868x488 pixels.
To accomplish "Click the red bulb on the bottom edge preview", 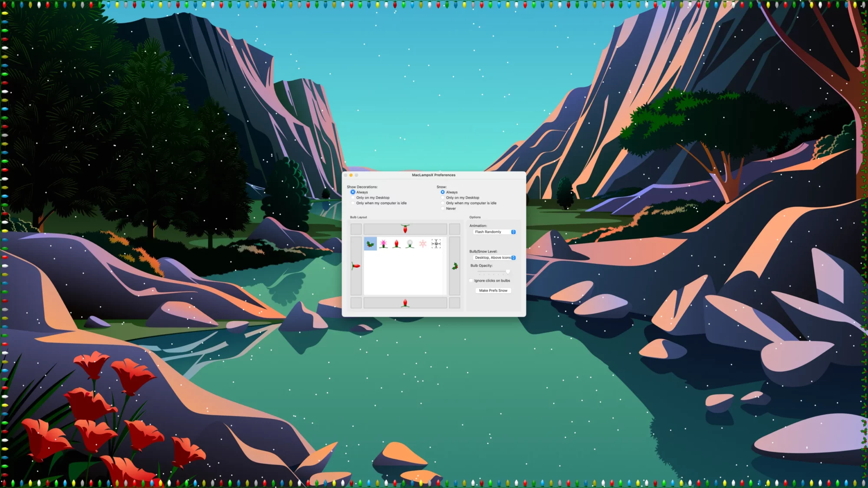I will pos(405,303).
